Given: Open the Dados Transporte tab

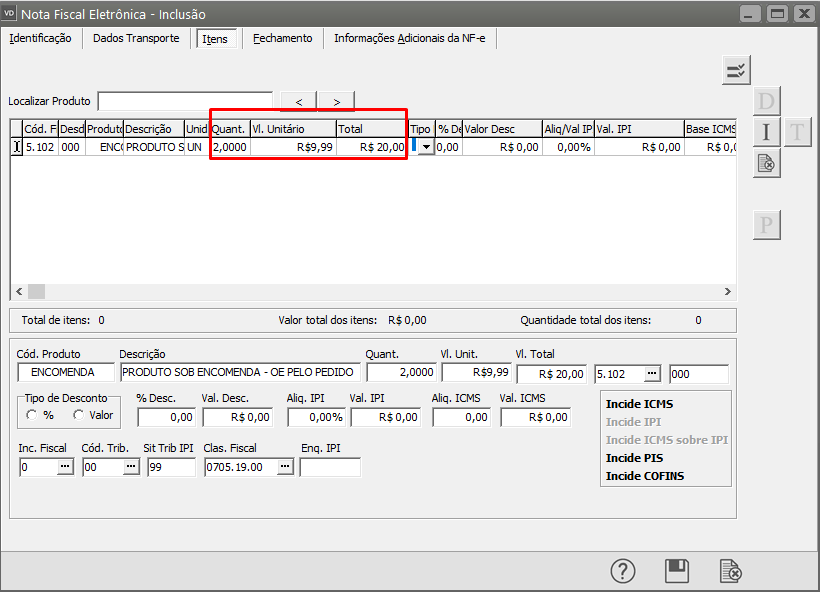Looking at the screenshot, I should 136,38.
